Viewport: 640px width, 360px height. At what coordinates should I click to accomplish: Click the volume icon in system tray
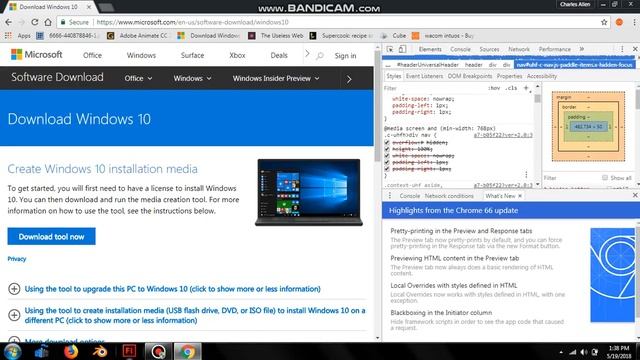[x=584, y=352]
